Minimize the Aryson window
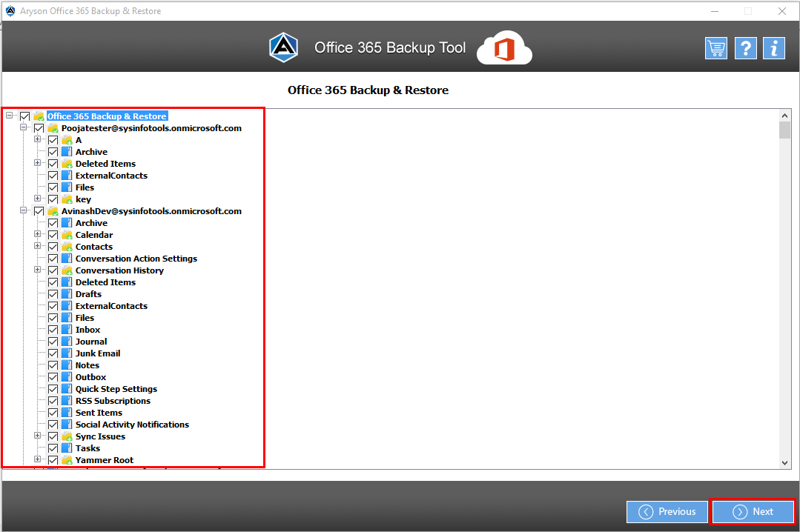The image size is (800, 532). [x=715, y=10]
